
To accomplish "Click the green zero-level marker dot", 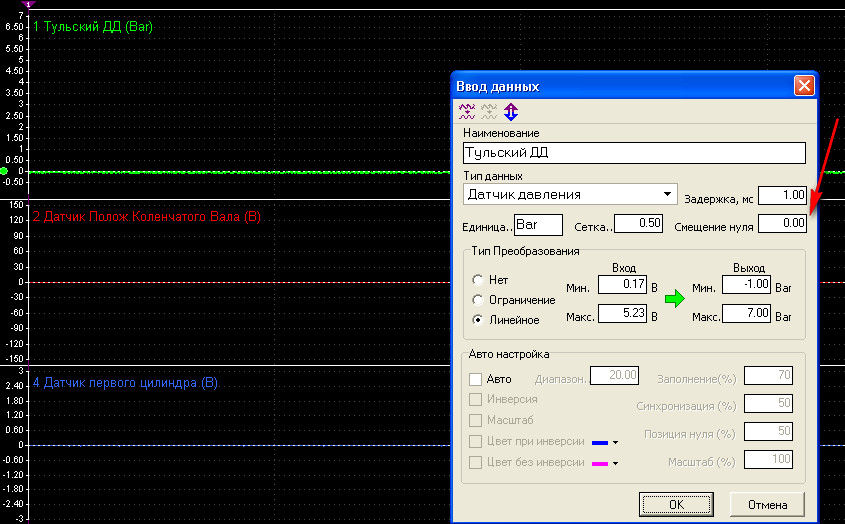I will click(4, 171).
